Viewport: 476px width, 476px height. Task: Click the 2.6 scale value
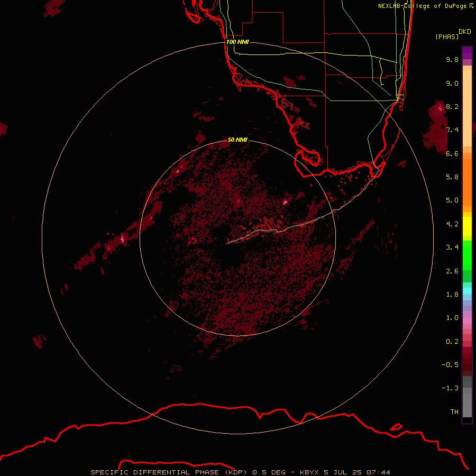452,271
